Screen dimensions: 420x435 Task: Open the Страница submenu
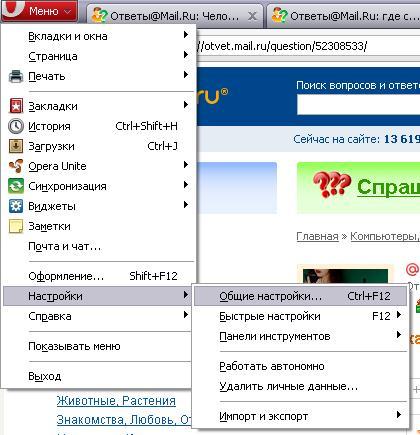99,56
